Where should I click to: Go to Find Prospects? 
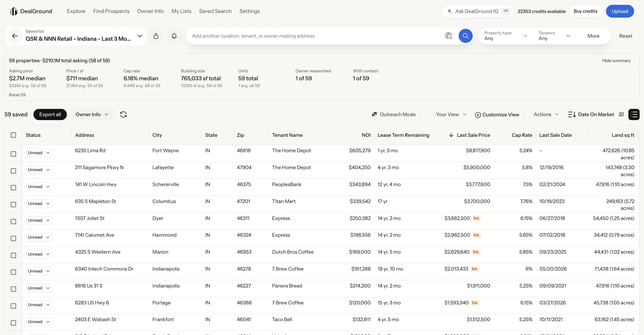pos(111,11)
